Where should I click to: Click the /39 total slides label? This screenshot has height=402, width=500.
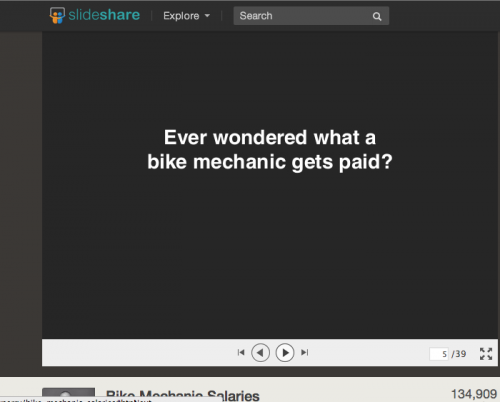point(459,354)
